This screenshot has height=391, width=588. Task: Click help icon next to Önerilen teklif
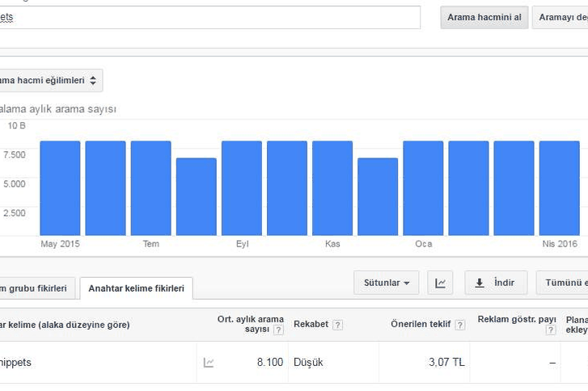(459, 325)
